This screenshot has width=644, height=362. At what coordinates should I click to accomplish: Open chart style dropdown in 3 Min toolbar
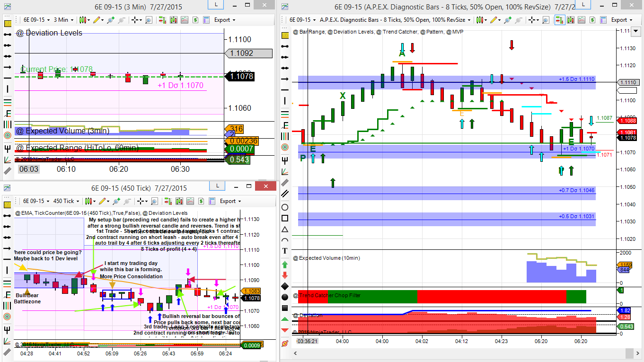coord(84,20)
